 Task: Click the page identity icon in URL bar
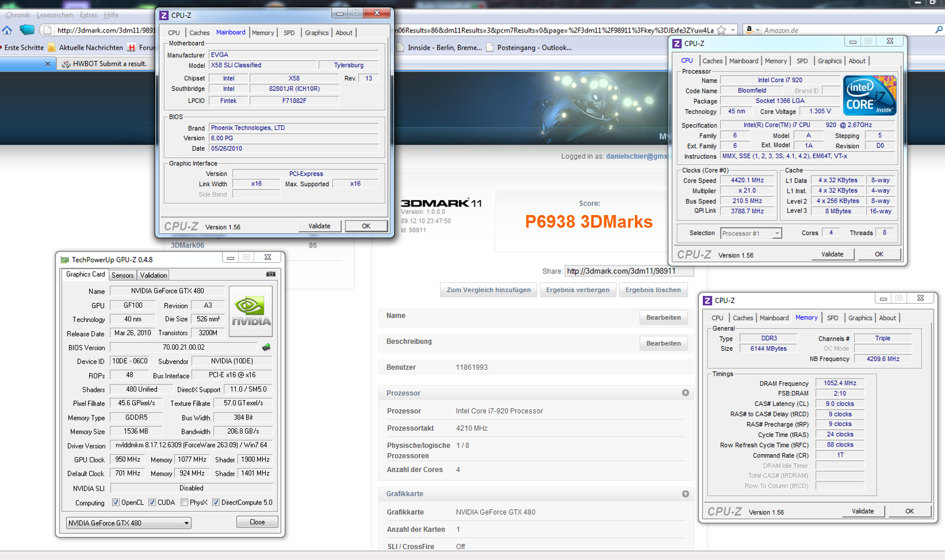(47, 30)
